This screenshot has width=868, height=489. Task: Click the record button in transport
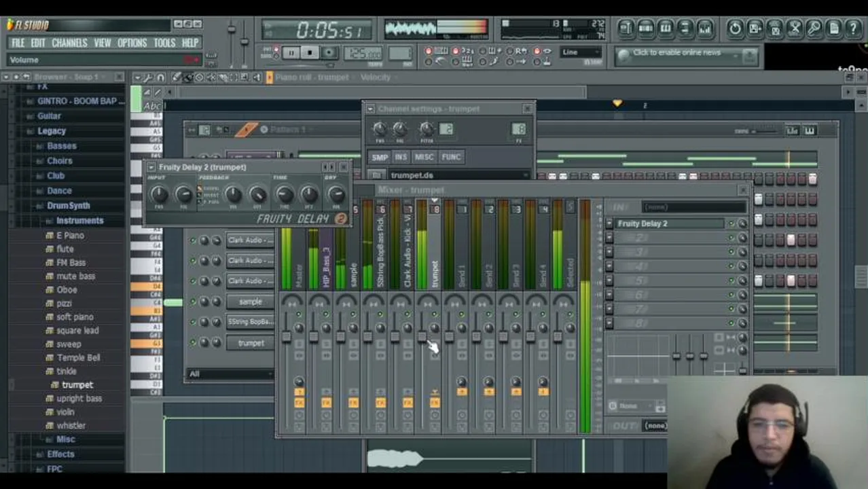(329, 53)
